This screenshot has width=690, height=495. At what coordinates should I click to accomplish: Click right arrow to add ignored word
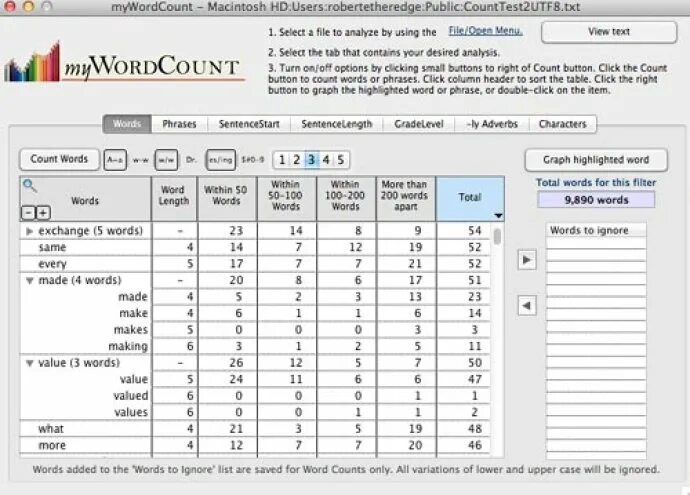pos(526,260)
